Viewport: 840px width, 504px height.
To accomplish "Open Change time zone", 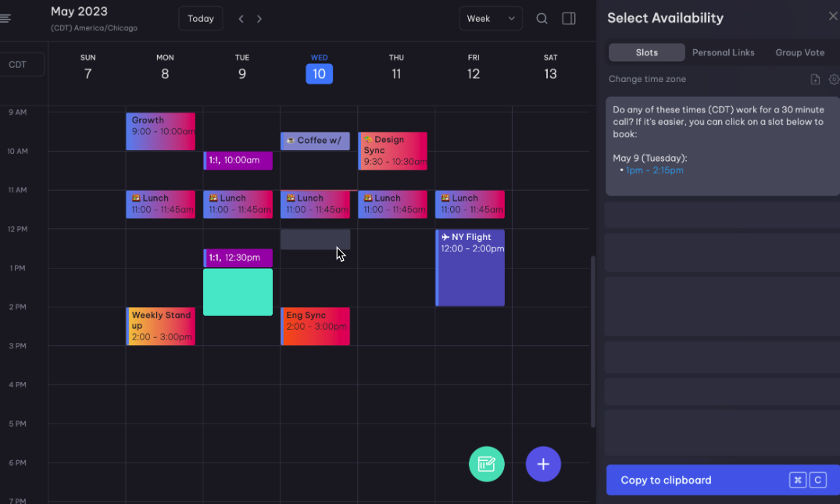I will click(x=648, y=79).
